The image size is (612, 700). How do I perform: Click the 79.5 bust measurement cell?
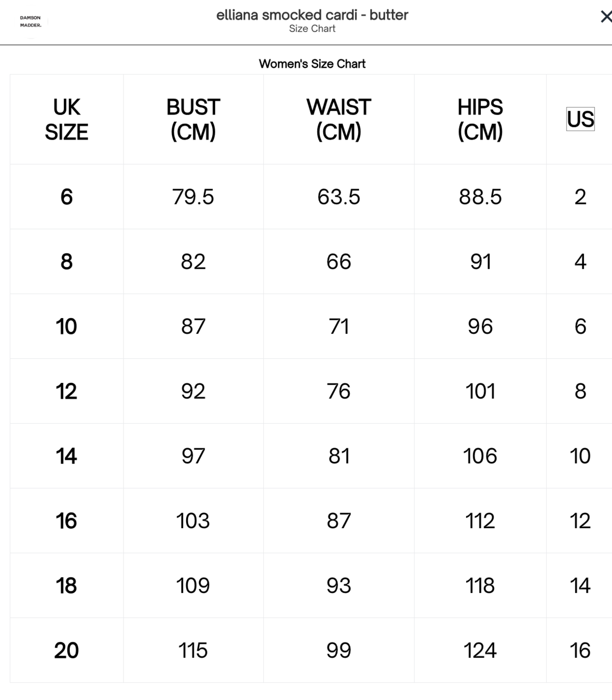[193, 197]
